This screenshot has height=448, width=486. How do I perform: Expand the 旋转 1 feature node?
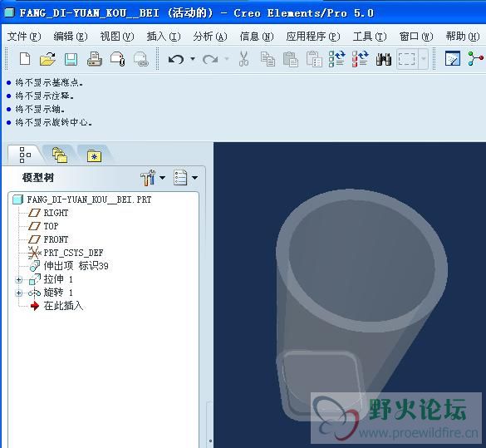(x=18, y=293)
